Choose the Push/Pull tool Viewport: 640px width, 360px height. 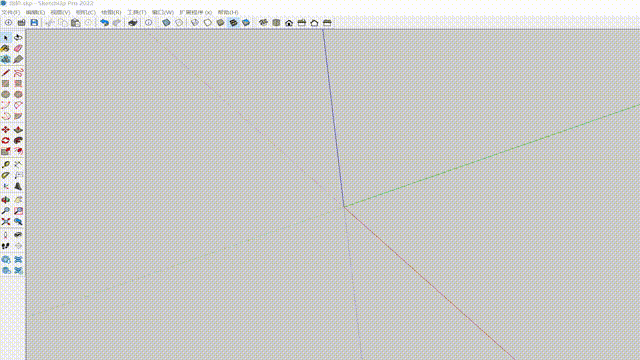[18, 130]
